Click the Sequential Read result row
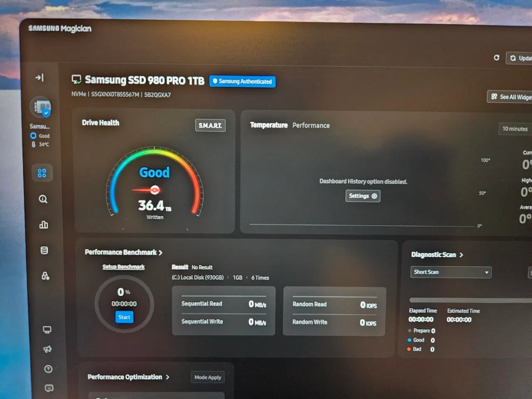This screenshot has height=399, width=532. pos(224,304)
